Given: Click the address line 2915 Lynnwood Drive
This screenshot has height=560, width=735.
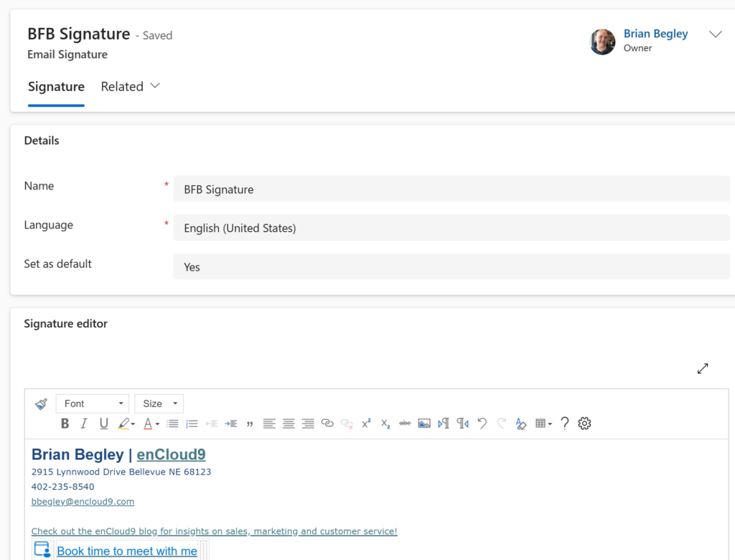Looking at the screenshot, I should [x=121, y=472].
